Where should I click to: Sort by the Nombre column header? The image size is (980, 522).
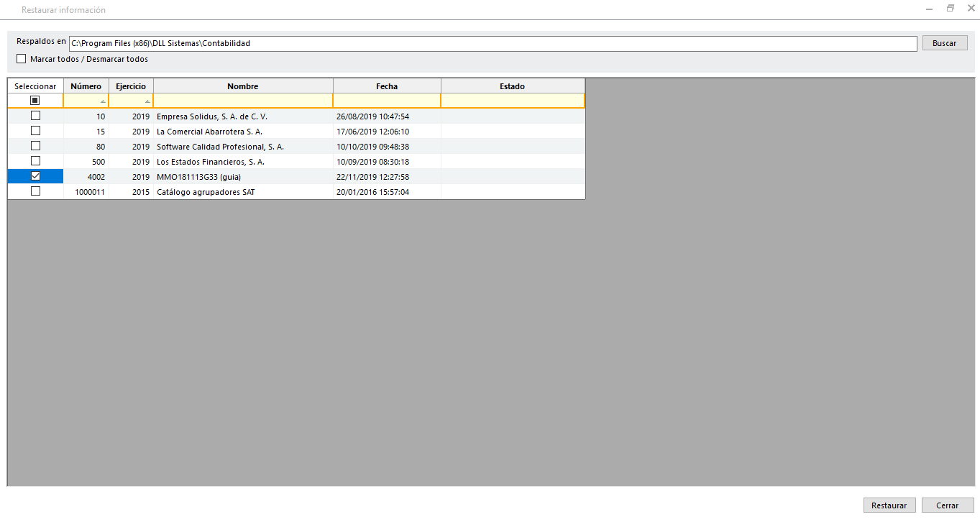243,86
